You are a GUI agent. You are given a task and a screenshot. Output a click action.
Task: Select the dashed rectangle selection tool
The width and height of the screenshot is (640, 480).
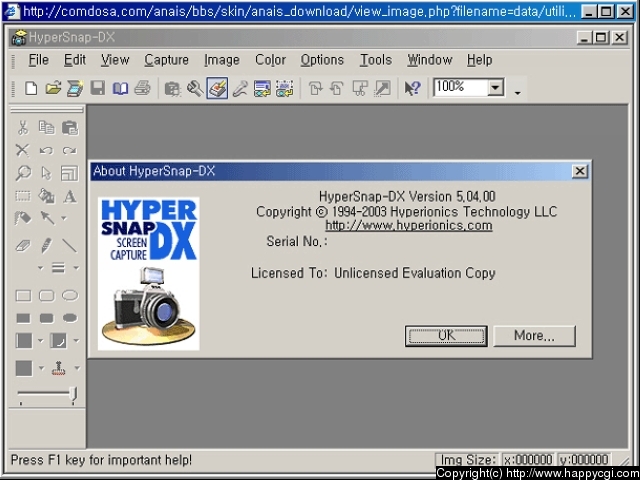[x=23, y=196]
